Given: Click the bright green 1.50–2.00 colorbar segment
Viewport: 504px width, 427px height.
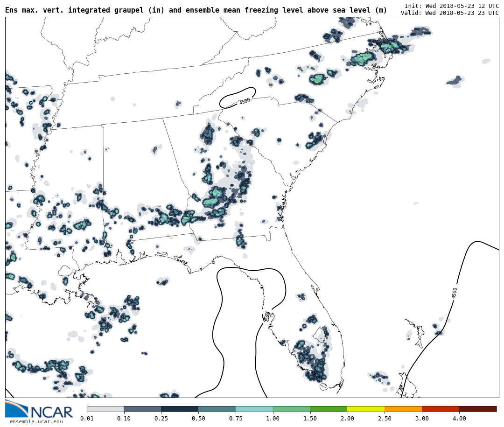Looking at the screenshot, I should pos(329,409).
